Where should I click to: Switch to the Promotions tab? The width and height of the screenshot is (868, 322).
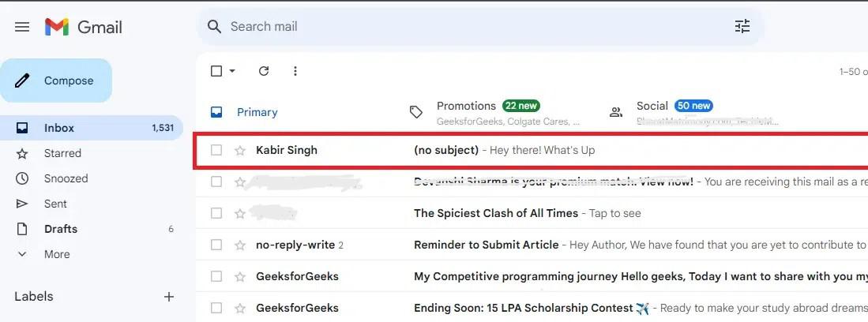[466, 106]
